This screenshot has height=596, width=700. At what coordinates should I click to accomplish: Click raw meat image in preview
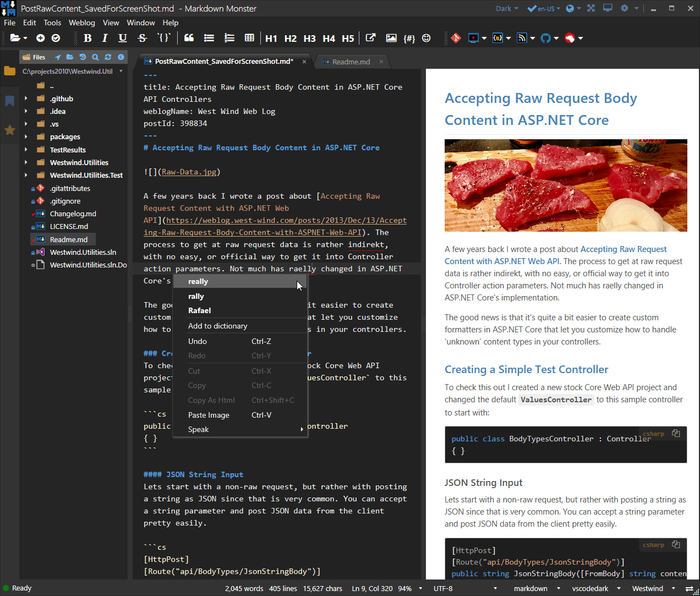[566, 185]
